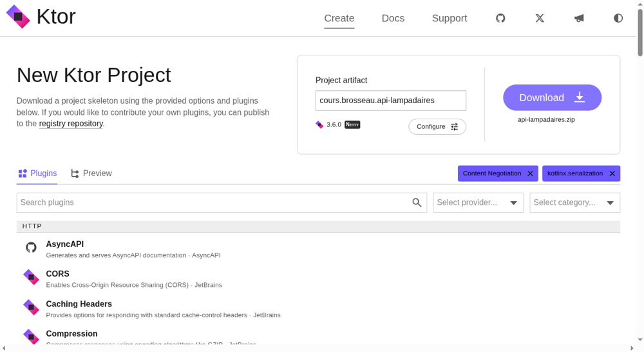Viewport: 644px width, 352px height.
Task: Open the Select category dropdown
Action: 574,202
